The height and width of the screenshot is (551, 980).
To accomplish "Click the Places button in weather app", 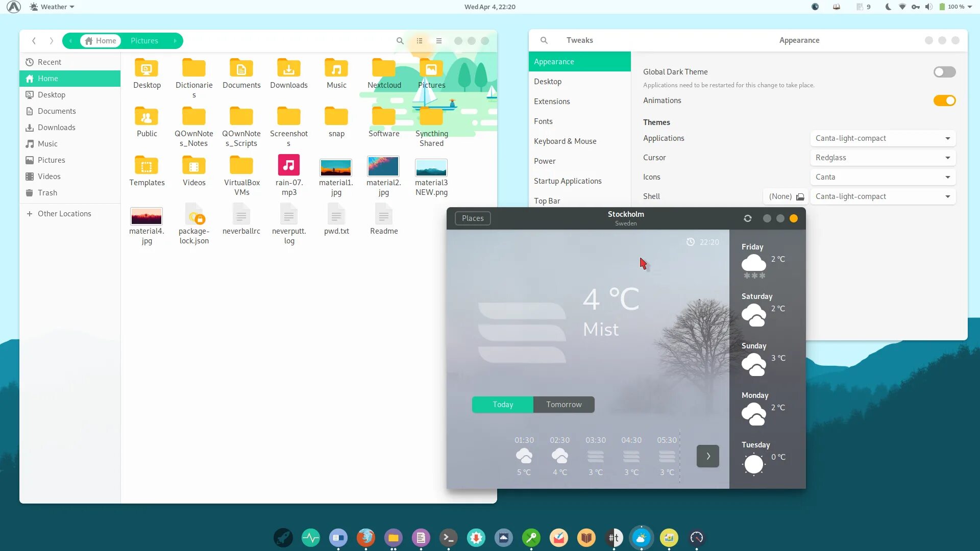I will 473,218.
